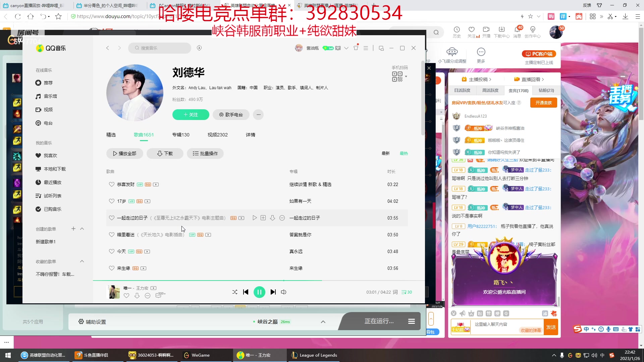The height and width of the screenshot is (362, 644).
Task: Like the song 恭喜发财 with the heart icon
Action: click(x=112, y=184)
